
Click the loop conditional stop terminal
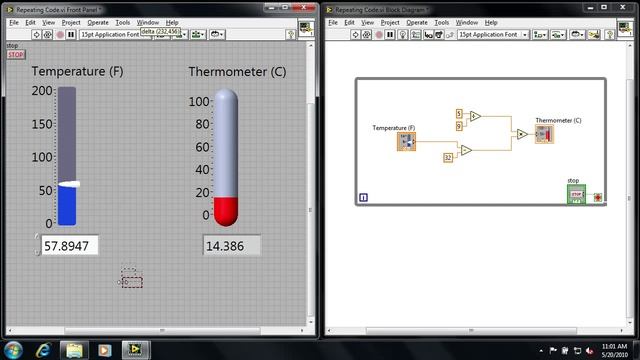pyautogui.click(x=598, y=198)
